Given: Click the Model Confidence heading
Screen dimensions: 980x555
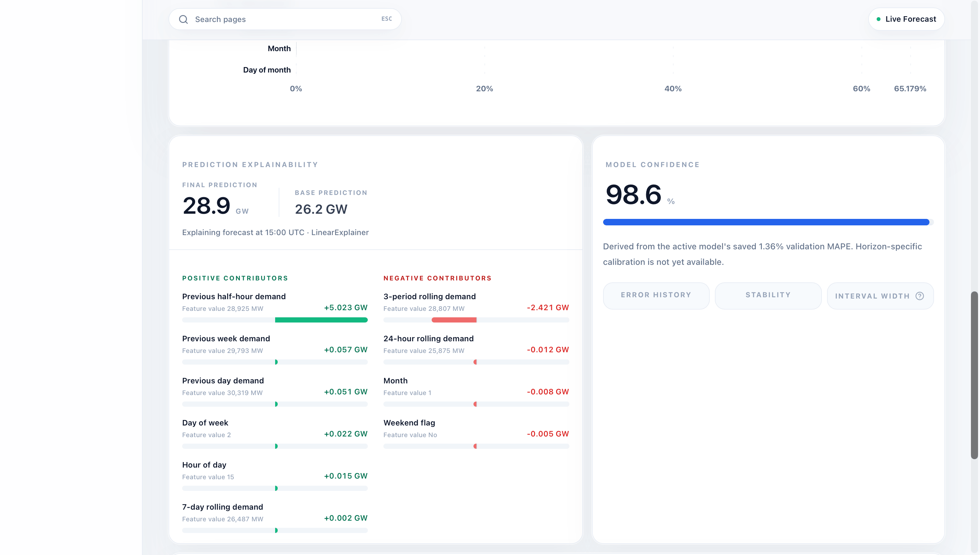Looking at the screenshot, I should tap(652, 165).
